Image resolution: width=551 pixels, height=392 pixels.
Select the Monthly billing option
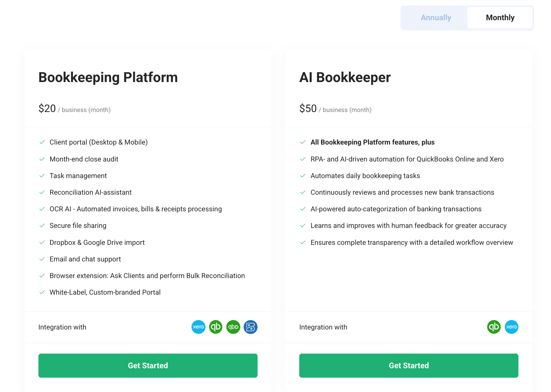(x=500, y=18)
